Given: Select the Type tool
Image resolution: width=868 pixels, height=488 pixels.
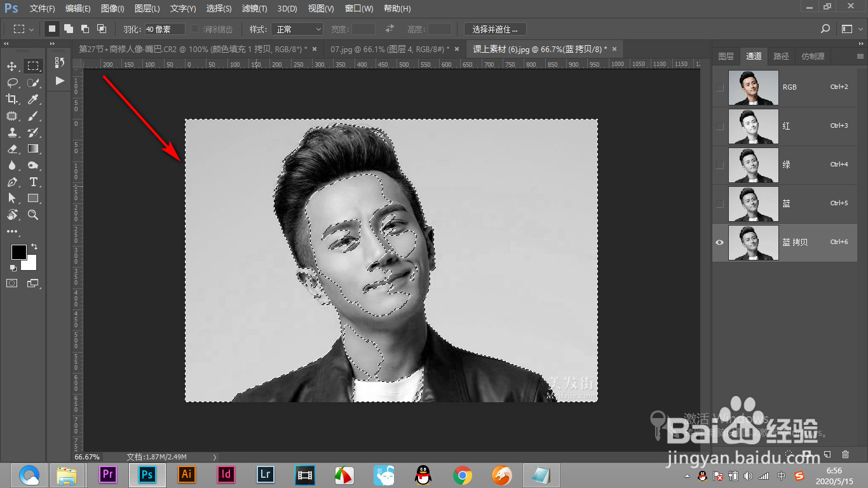Looking at the screenshot, I should pyautogui.click(x=33, y=182).
